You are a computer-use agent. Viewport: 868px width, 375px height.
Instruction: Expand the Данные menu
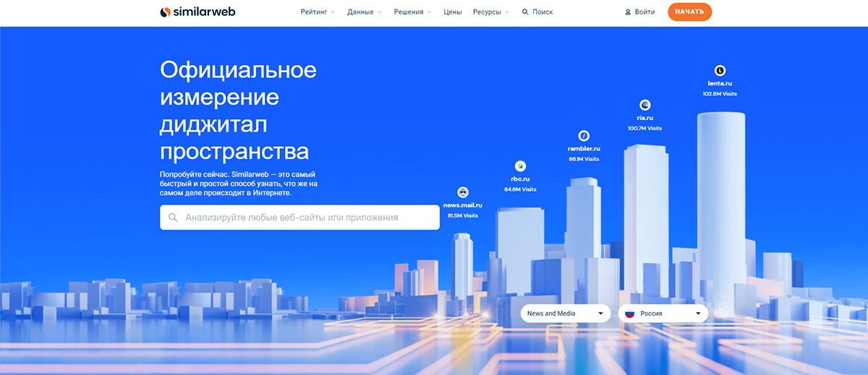(x=364, y=12)
